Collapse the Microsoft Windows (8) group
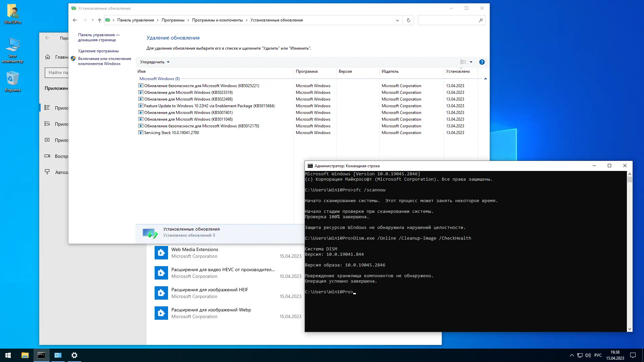 click(485, 79)
